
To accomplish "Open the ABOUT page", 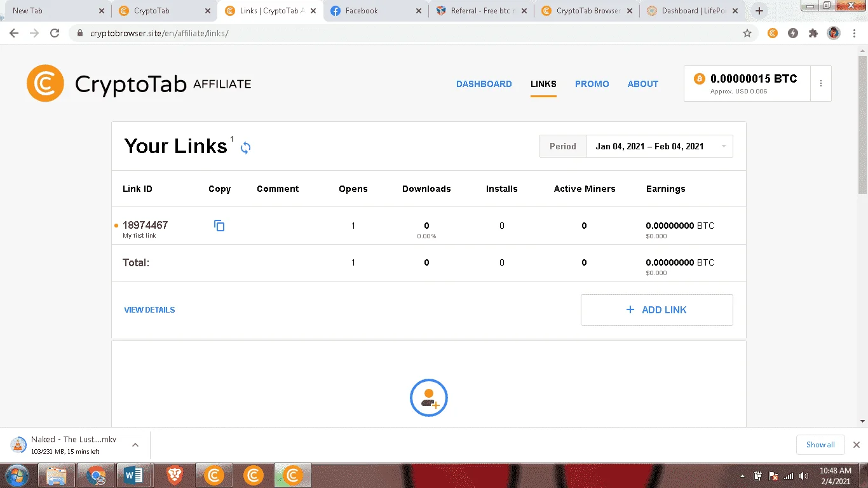I will click(643, 84).
